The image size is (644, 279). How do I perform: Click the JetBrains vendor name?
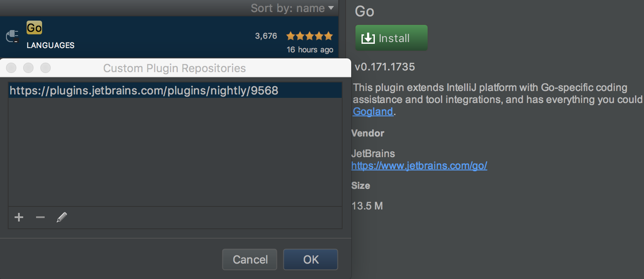tap(373, 154)
